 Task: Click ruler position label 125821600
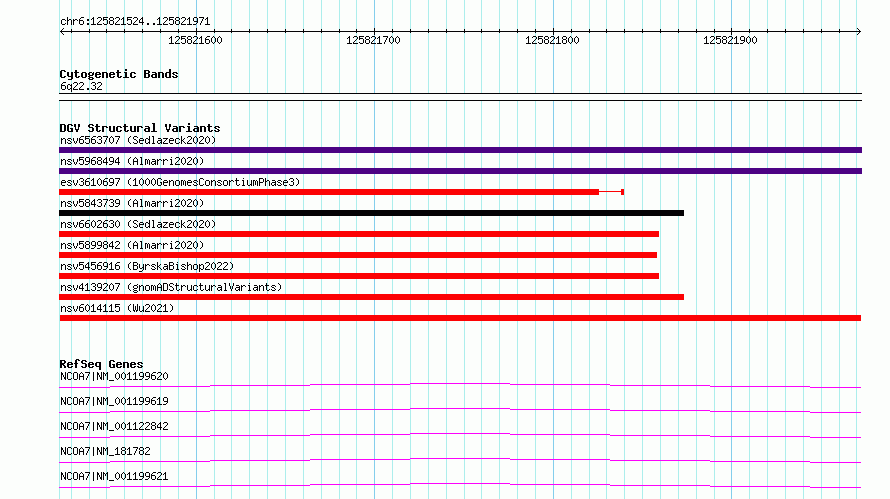(x=195, y=40)
